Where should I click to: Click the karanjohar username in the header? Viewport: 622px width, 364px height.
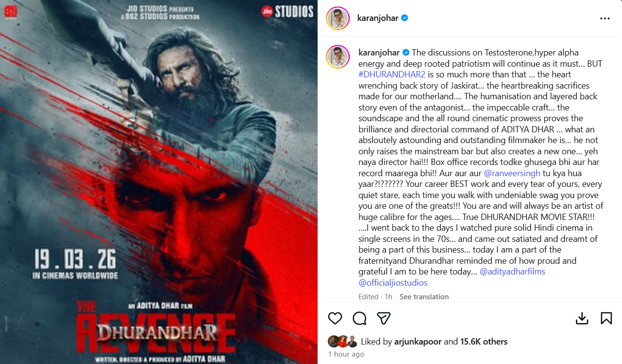pos(378,18)
